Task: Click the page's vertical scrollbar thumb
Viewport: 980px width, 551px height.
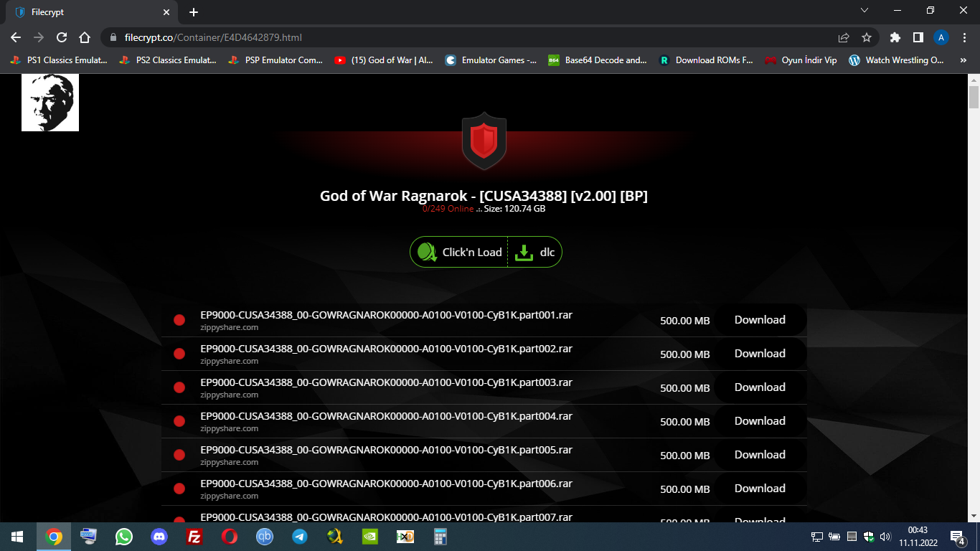Action: 974,96
